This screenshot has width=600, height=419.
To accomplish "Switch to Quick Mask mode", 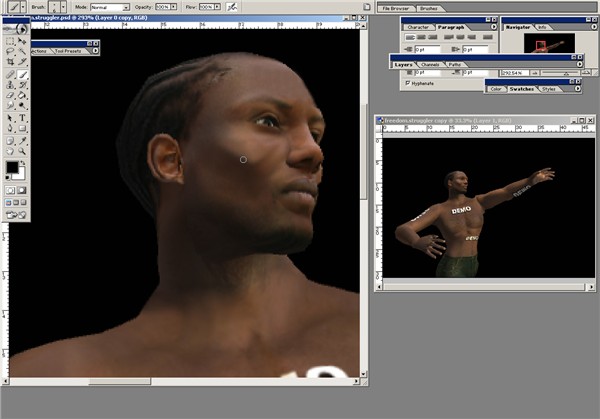I will pyautogui.click(x=22, y=190).
